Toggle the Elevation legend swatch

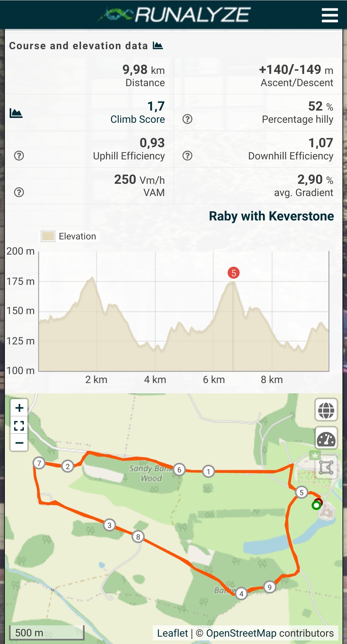tap(48, 236)
